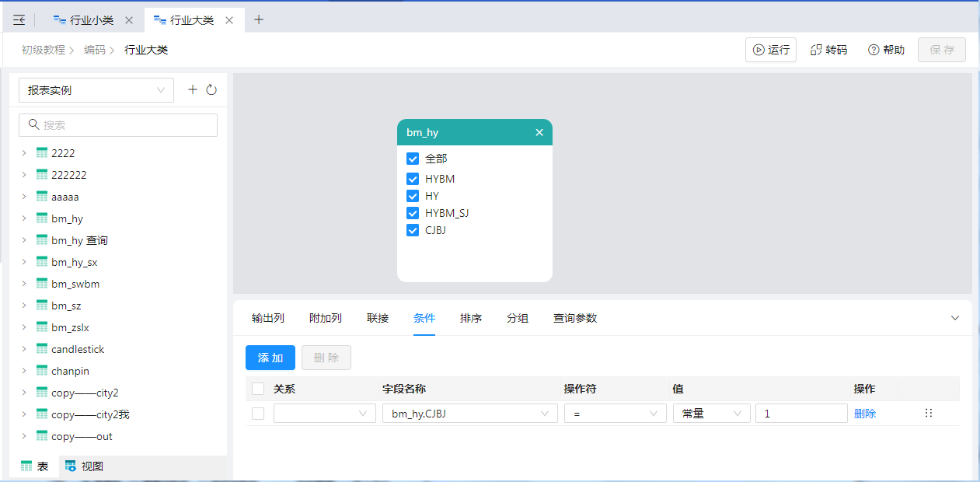
Task: Open the operator dropdown showing =
Action: coord(615,414)
